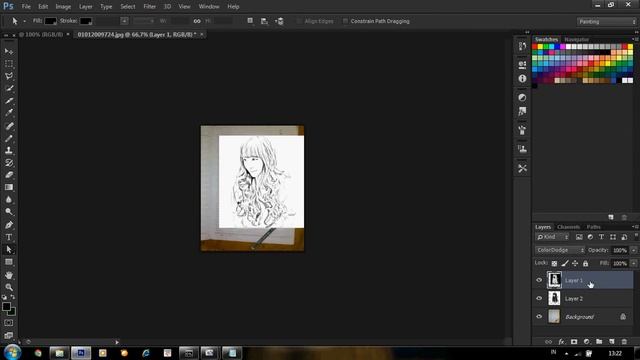The width and height of the screenshot is (640, 360).
Task: Toggle lock all for layer
Action: (585, 263)
